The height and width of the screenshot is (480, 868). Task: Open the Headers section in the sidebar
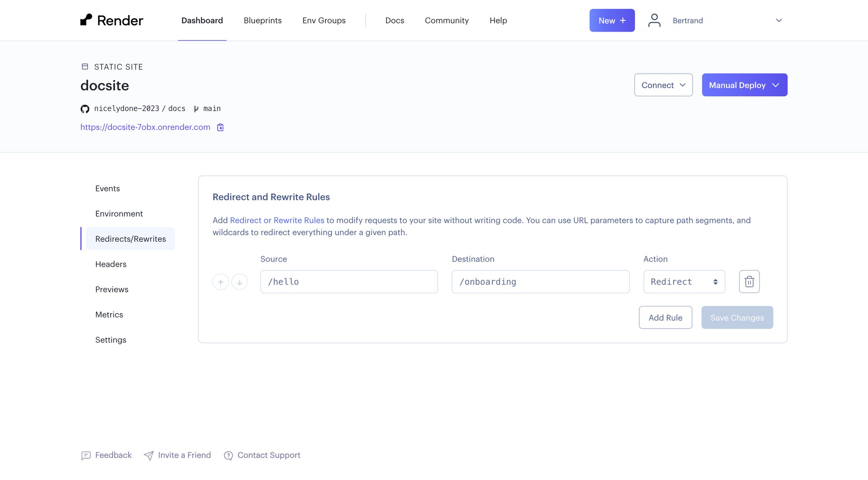(x=111, y=264)
